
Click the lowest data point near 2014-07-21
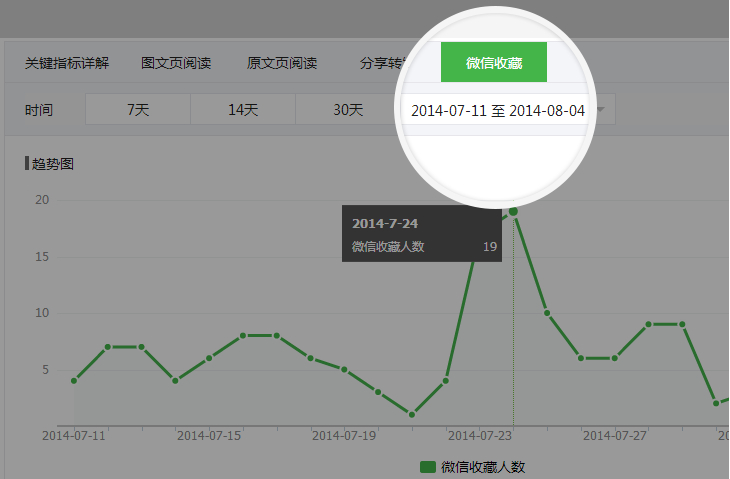point(412,414)
